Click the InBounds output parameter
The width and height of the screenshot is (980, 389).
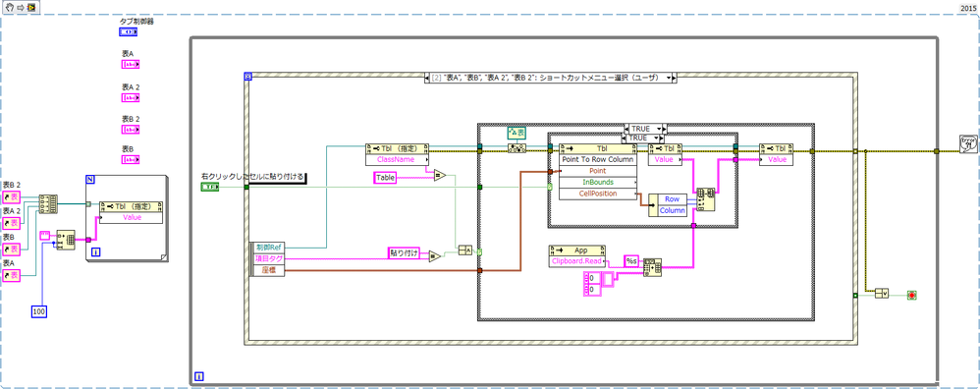[x=598, y=182]
